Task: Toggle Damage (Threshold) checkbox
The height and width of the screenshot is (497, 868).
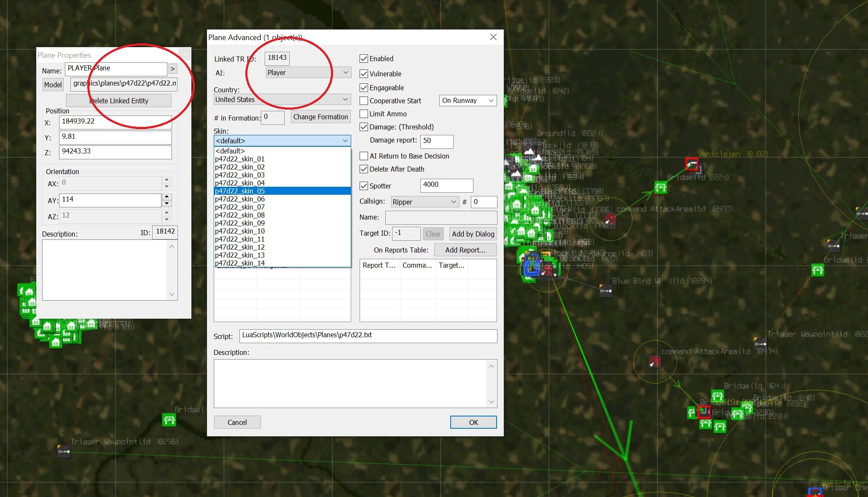Action: point(364,127)
